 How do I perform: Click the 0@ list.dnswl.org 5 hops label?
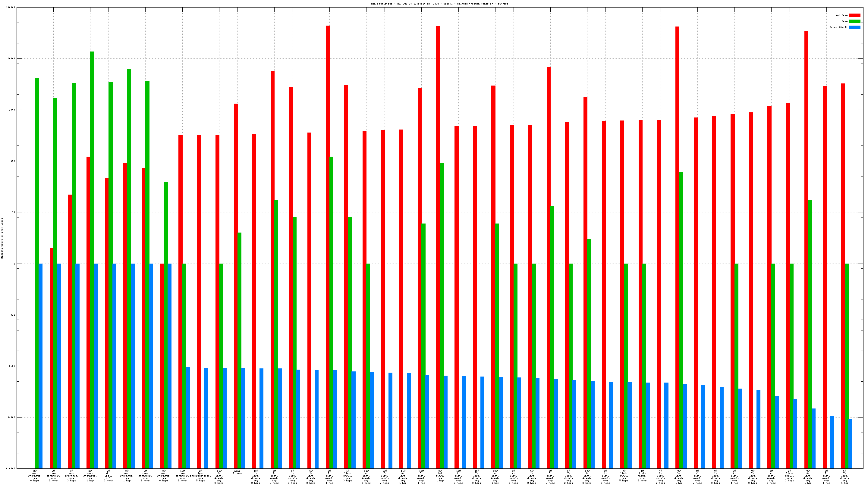(624, 476)
